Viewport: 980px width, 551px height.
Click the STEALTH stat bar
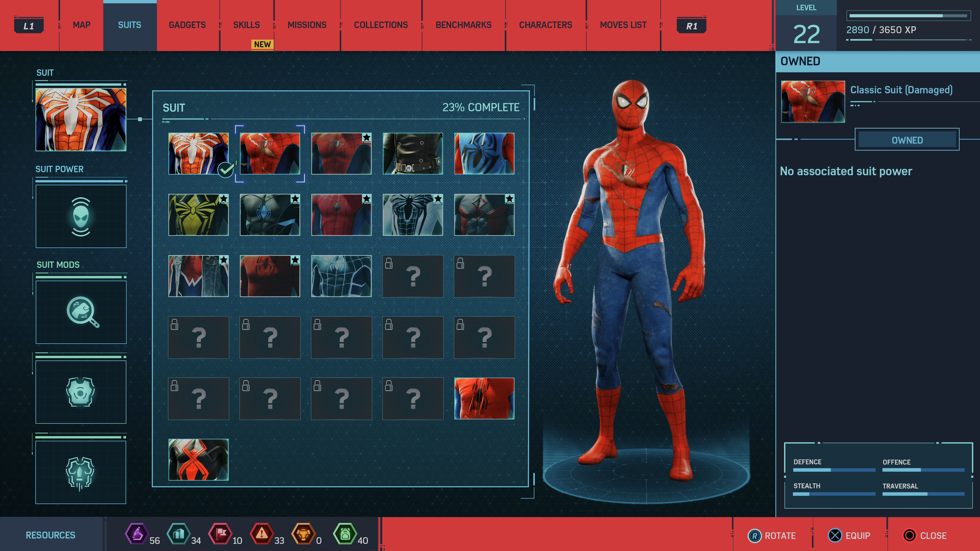point(834,494)
